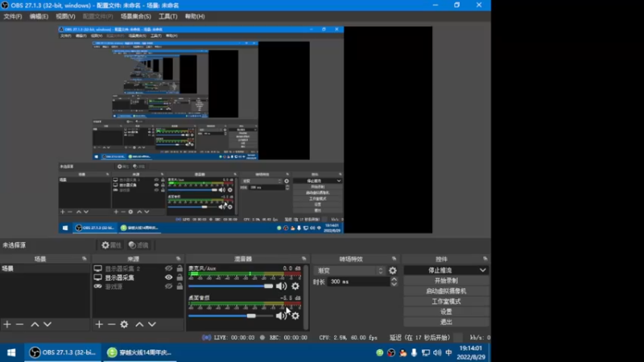Open the 桌面音频 audio settings gear
This screenshot has height=362, width=644.
(x=295, y=315)
